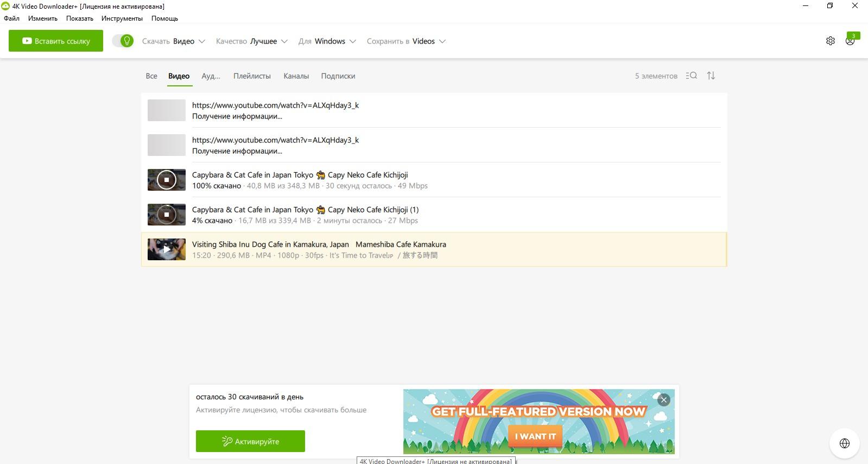
Task: Select Visiting Shiba Inu Dog Cafe title
Action: point(319,244)
